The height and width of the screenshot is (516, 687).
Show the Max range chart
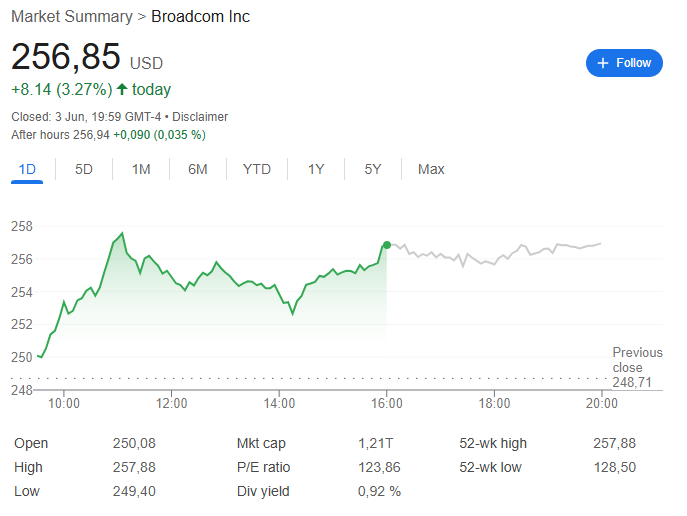point(431,169)
